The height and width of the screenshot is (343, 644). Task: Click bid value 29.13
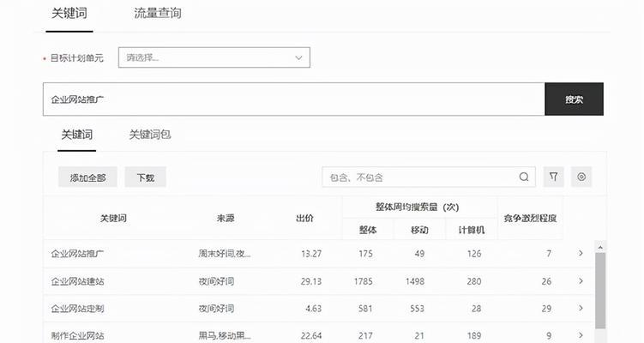[x=311, y=281]
